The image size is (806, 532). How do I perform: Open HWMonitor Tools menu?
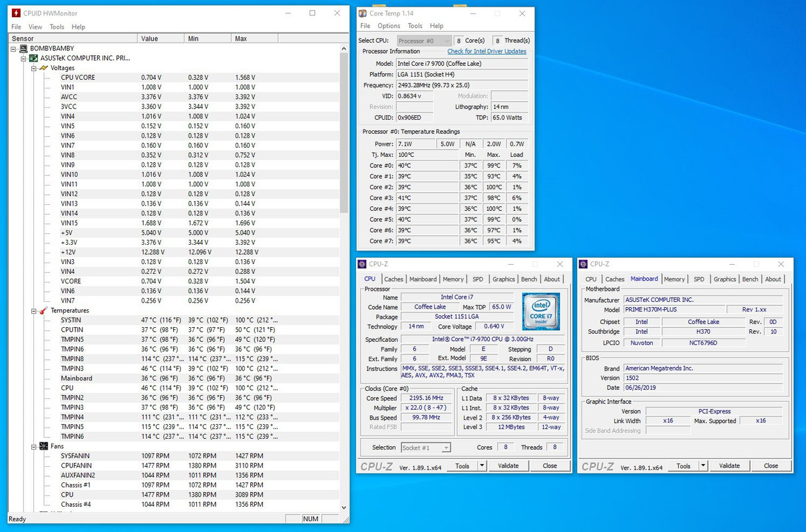tap(57, 27)
